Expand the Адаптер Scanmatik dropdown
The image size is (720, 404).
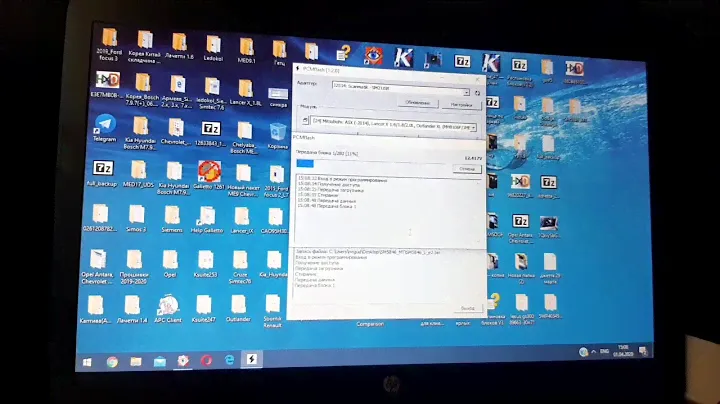pyautogui.click(x=393, y=89)
